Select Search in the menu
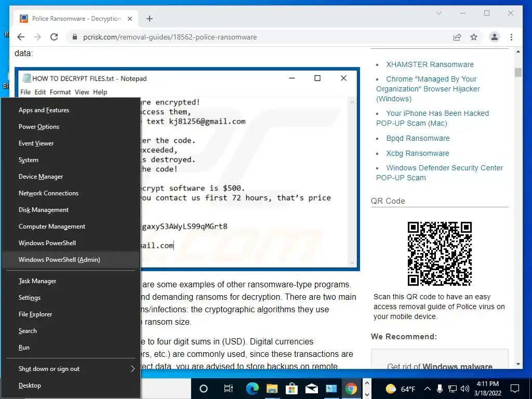The width and height of the screenshot is (532, 399). coord(71,331)
